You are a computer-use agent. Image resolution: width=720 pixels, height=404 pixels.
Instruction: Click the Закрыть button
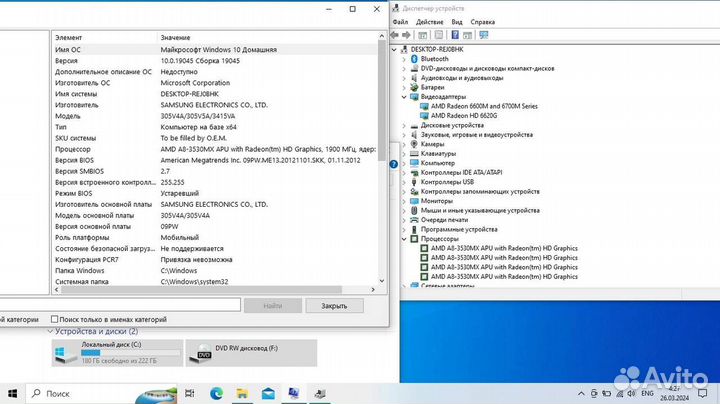(x=334, y=306)
